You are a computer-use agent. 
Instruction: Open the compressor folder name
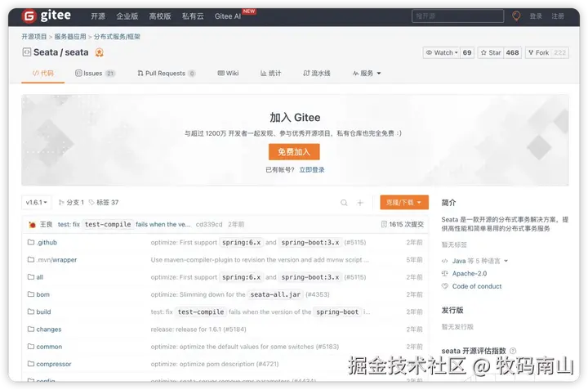(x=54, y=364)
